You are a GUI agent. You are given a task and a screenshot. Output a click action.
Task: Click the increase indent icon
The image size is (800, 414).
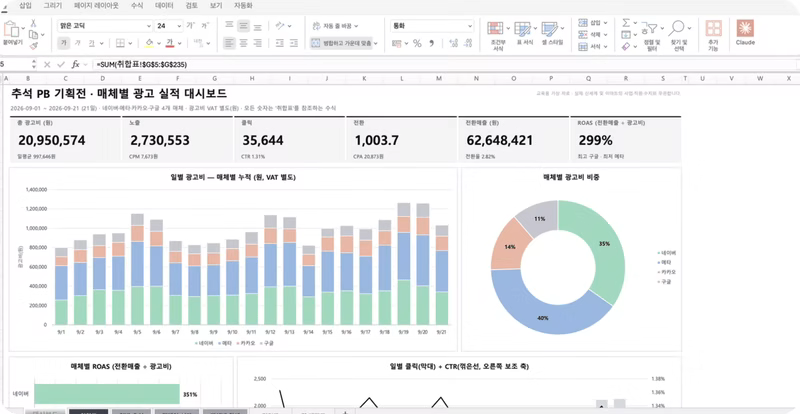tap(294, 43)
